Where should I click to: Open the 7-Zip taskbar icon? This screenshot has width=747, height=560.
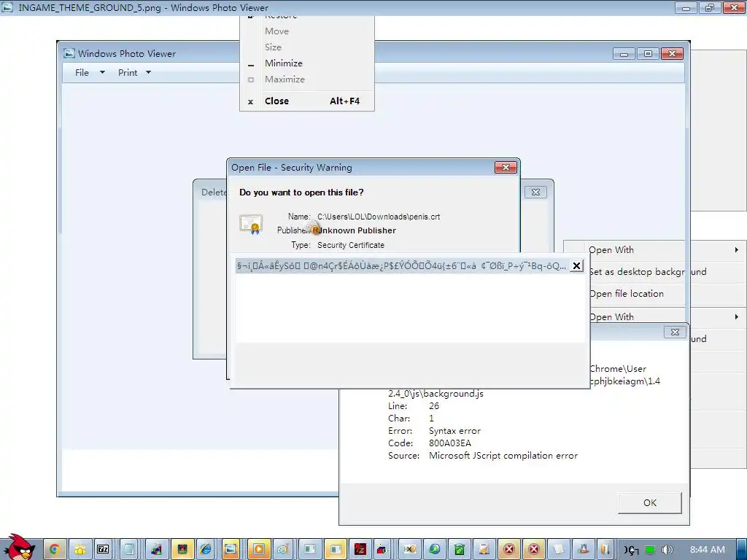pyautogui.click(x=103, y=550)
